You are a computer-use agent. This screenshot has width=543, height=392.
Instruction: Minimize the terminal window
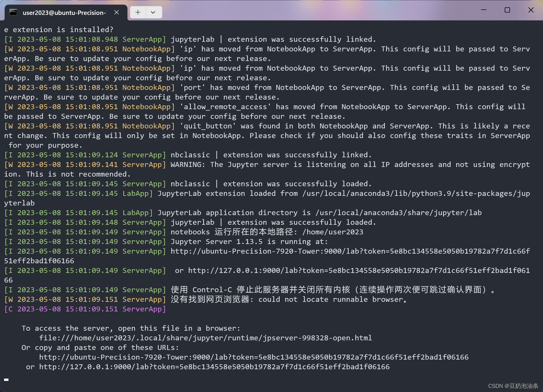[483, 10]
